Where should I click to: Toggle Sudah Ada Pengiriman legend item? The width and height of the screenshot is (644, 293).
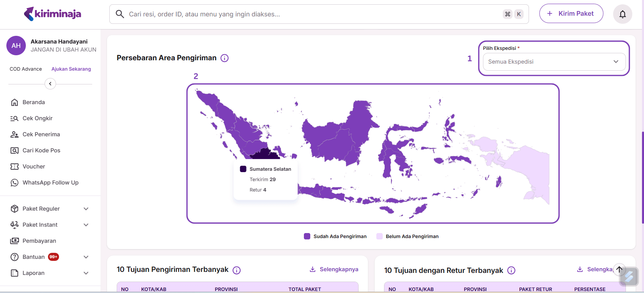click(335, 236)
